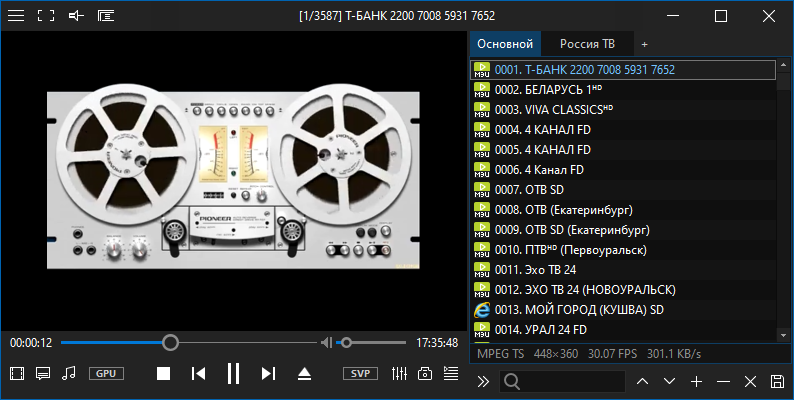Select 0008. ОТВ (Екатеринбург) entry
Viewport: 794px width, 400px height.
coord(623,210)
